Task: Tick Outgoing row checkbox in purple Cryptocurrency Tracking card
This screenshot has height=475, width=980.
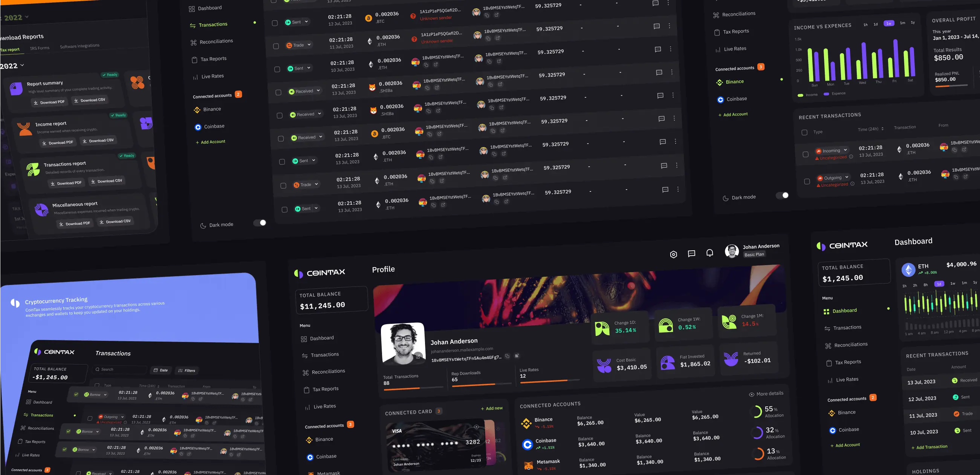Action: (90, 418)
